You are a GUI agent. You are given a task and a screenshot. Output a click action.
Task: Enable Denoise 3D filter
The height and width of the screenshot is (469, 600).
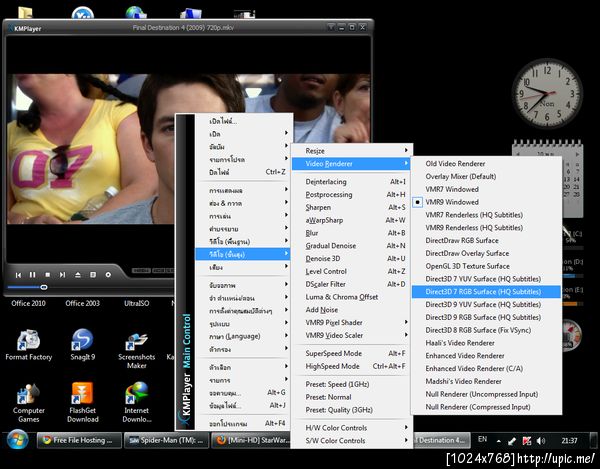point(351,259)
